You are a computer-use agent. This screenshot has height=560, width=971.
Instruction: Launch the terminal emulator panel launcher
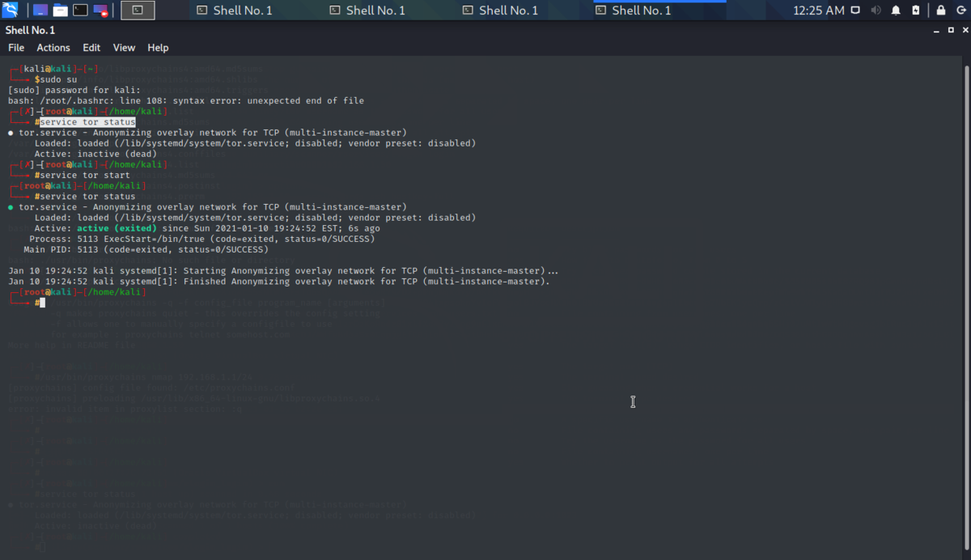point(81,11)
